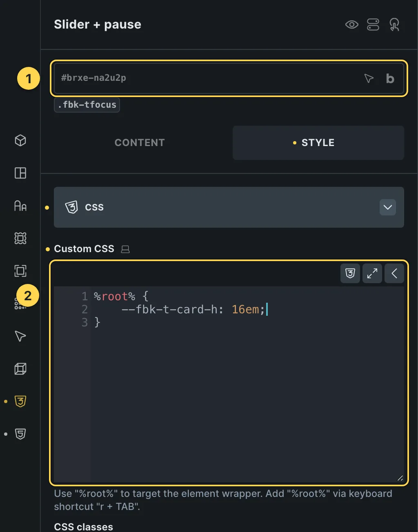The width and height of the screenshot is (418, 532).
Task: Toggle element visibility eye icon
Action: click(x=351, y=24)
